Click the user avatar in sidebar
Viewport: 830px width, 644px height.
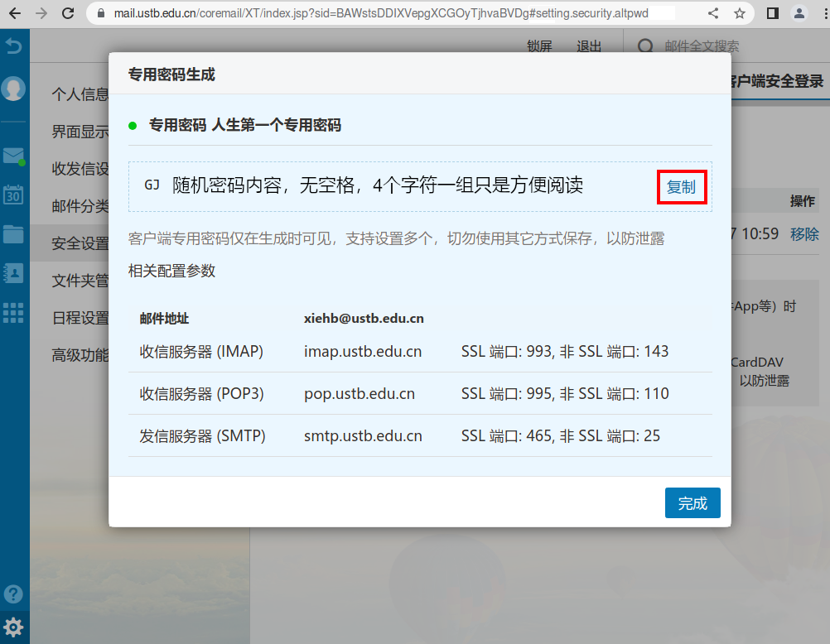(x=13, y=89)
